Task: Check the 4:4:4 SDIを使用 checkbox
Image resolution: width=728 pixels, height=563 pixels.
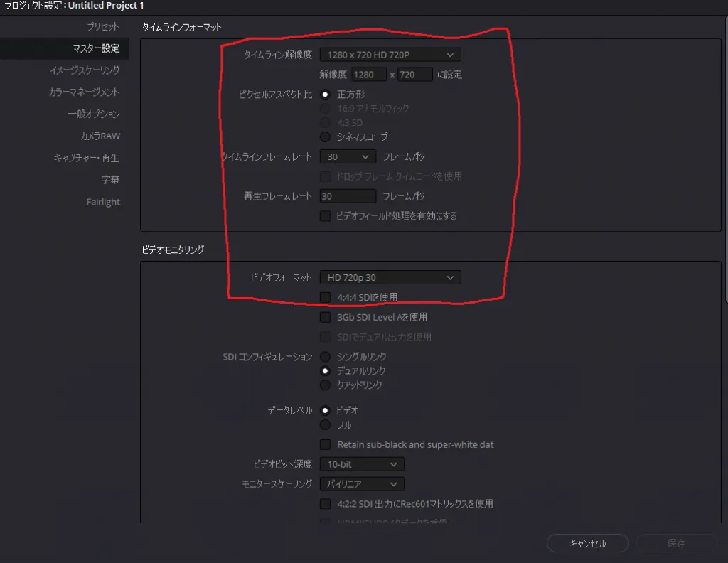Action: click(325, 296)
